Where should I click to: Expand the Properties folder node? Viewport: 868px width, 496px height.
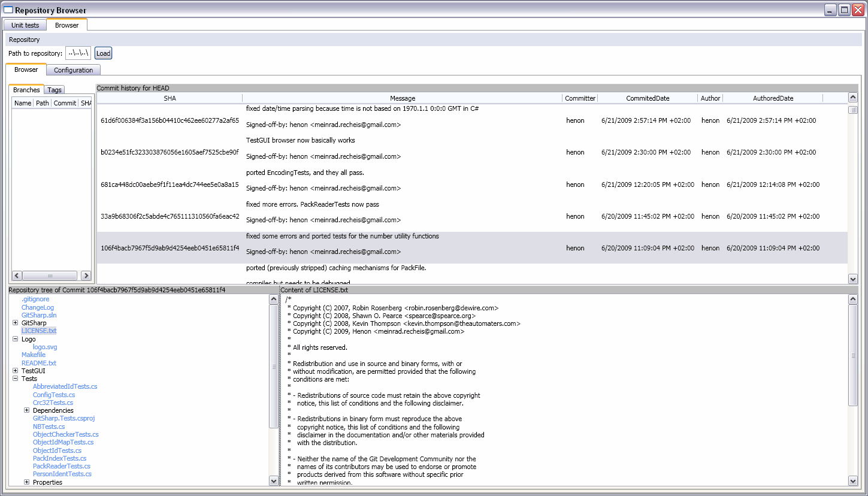(27, 482)
